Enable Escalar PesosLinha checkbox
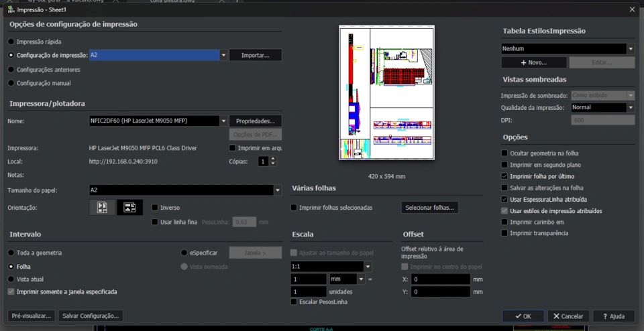The height and width of the screenshot is (331, 644). 294,302
